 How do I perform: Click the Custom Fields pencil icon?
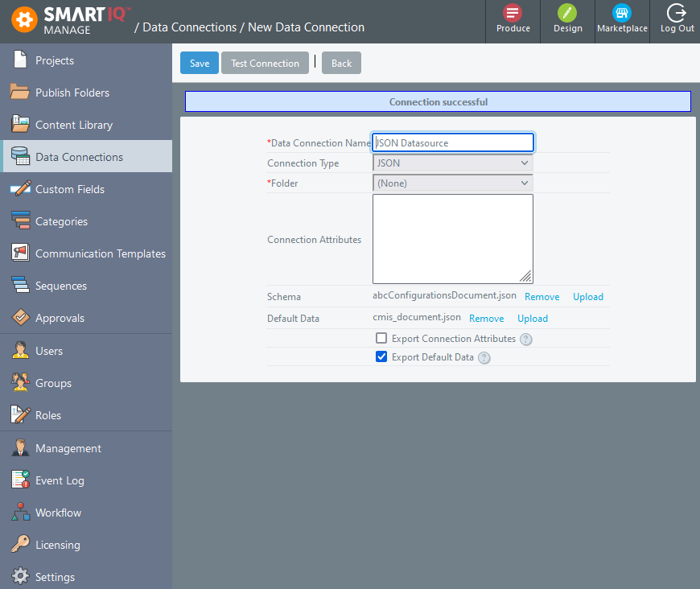(20, 188)
